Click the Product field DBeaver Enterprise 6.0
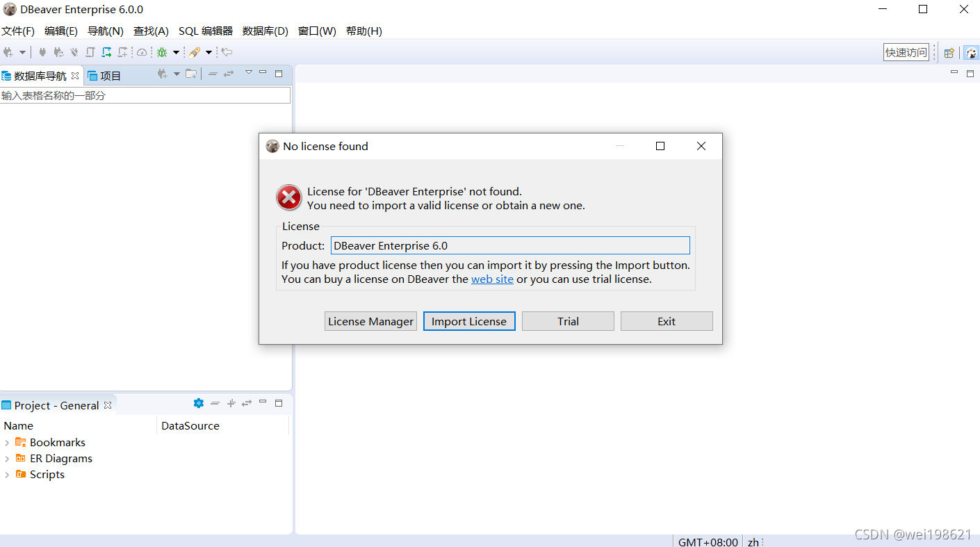980x547 pixels. click(510, 245)
